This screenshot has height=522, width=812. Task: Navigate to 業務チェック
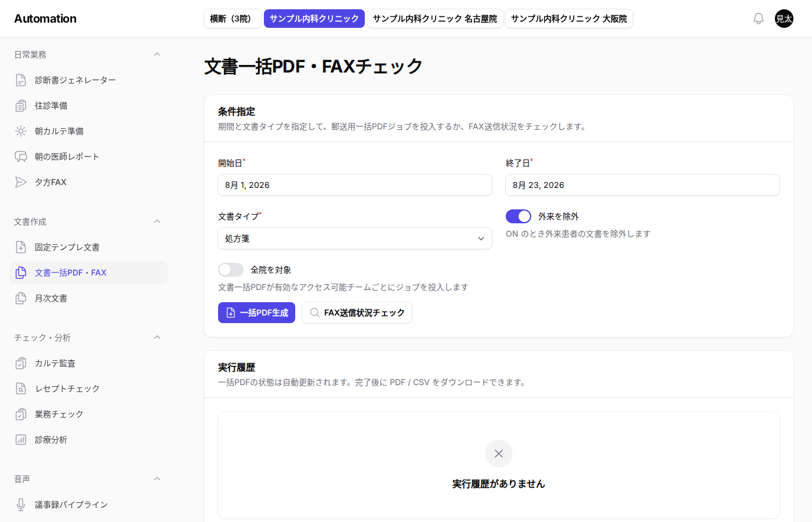point(88,414)
